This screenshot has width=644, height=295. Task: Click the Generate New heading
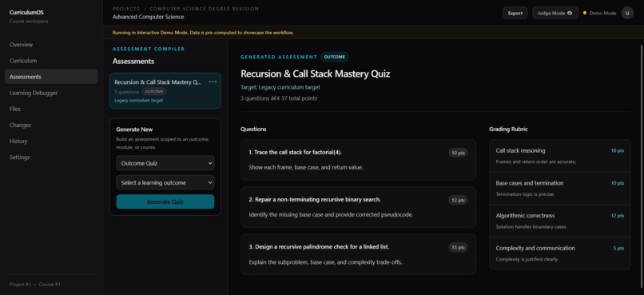(134, 130)
